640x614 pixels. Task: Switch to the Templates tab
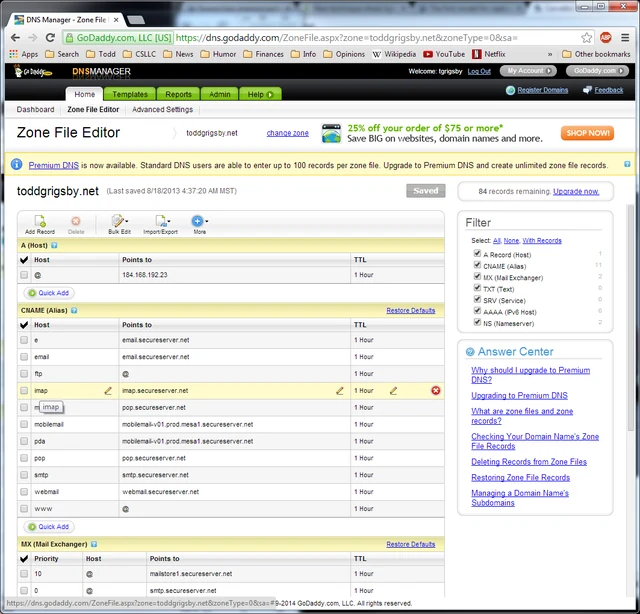[x=130, y=94]
